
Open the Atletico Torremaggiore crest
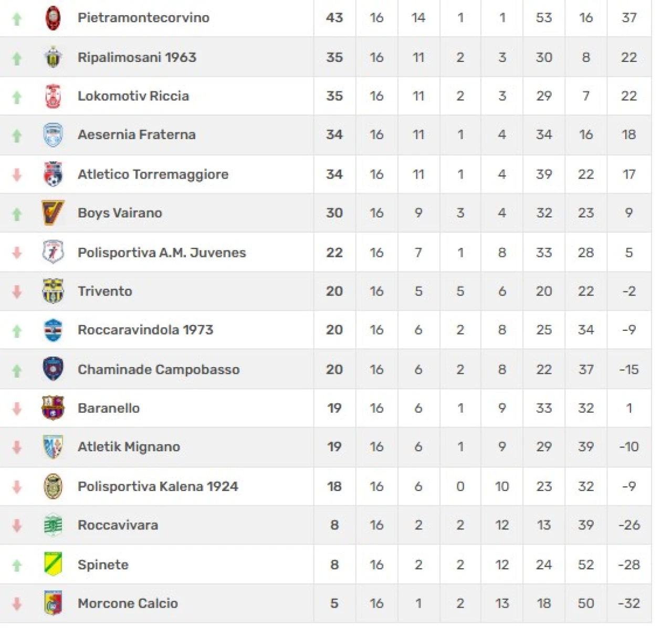pyautogui.click(x=53, y=174)
